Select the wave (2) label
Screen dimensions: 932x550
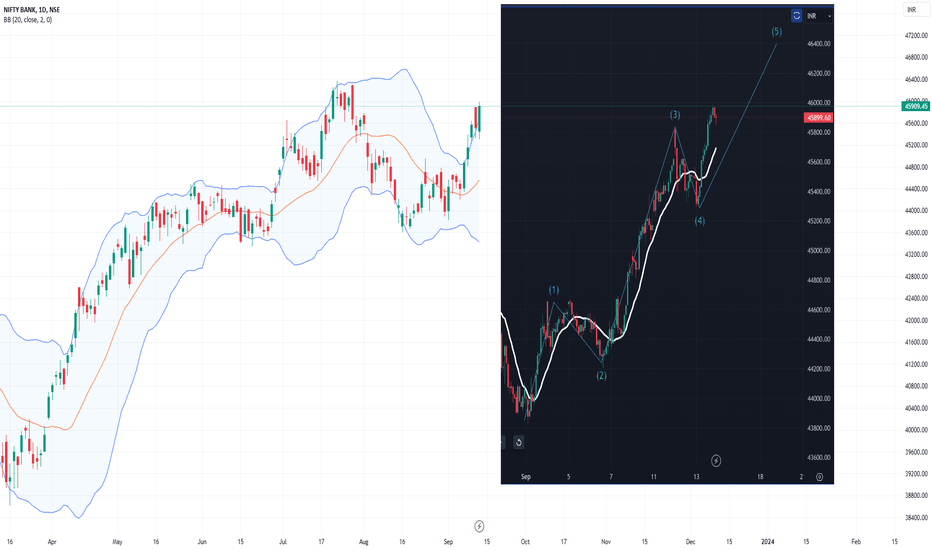[x=602, y=376]
